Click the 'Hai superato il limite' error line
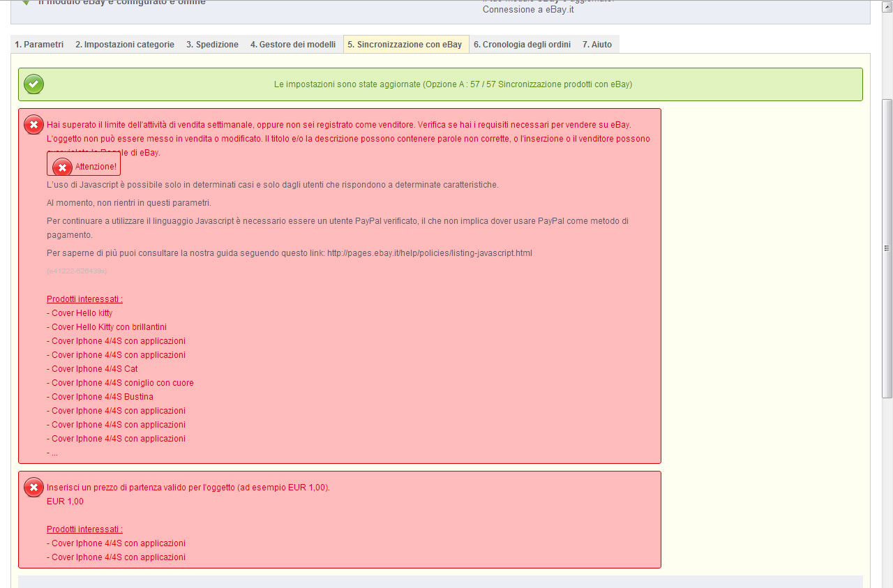Image resolution: width=893 pixels, height=588 pixels. (339, 125)
